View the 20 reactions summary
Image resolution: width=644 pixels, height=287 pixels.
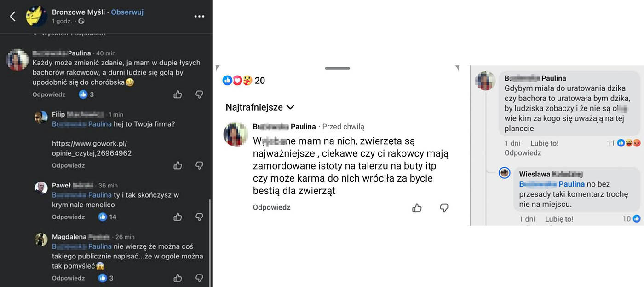pyautogui.click(x=244, y=81)
